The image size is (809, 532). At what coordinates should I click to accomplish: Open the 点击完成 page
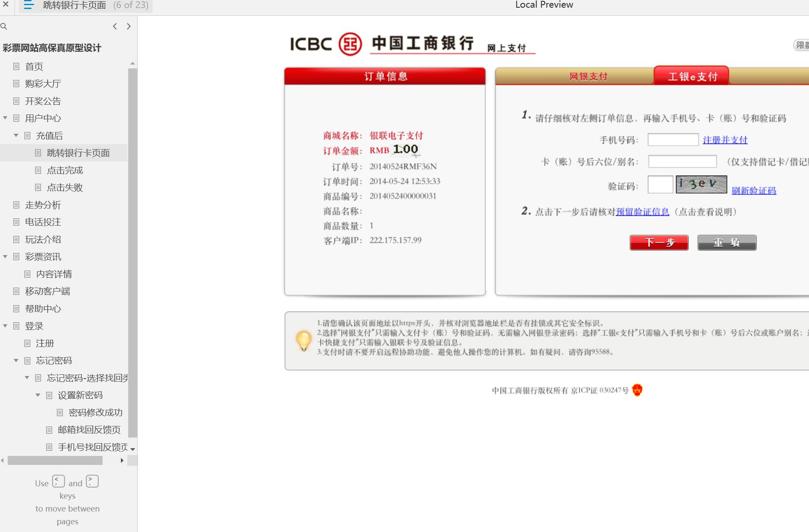pyautogui.click(x=65, y=170)
